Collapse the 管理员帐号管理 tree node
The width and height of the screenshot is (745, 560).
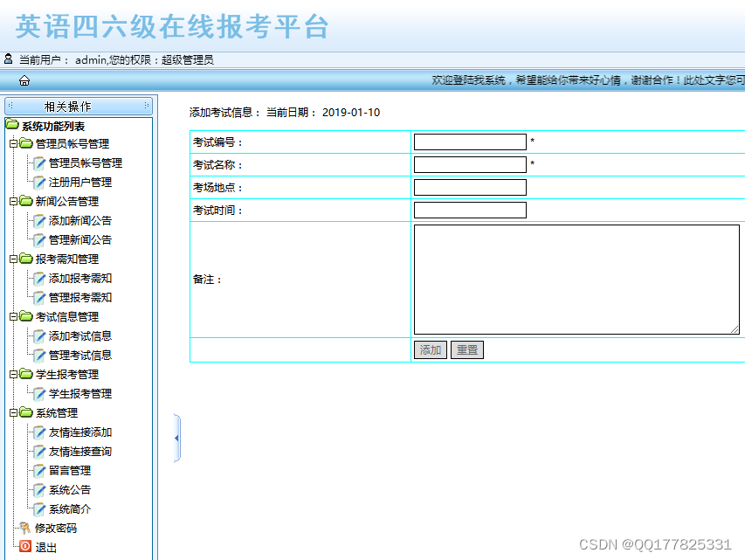coord(13,143)
